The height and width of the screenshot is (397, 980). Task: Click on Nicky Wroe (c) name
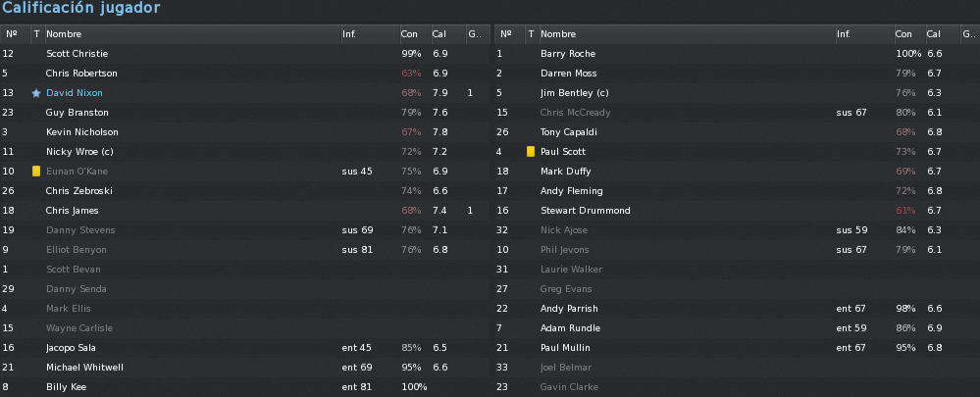point(79,152)
